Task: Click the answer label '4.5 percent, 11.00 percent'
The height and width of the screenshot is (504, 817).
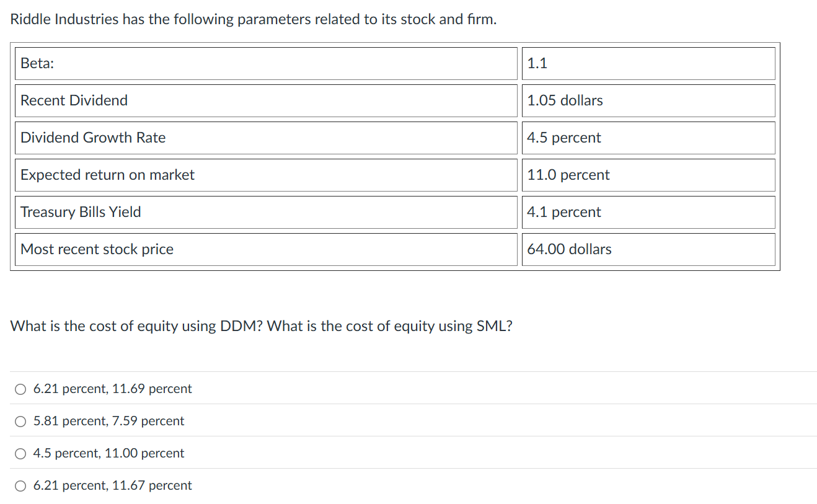Action: 108,453
